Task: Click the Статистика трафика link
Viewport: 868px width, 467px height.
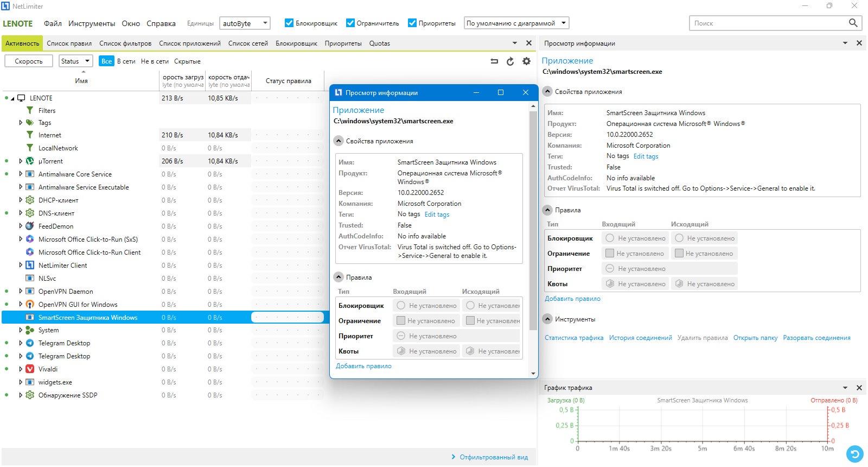Action: click(574, 338)
